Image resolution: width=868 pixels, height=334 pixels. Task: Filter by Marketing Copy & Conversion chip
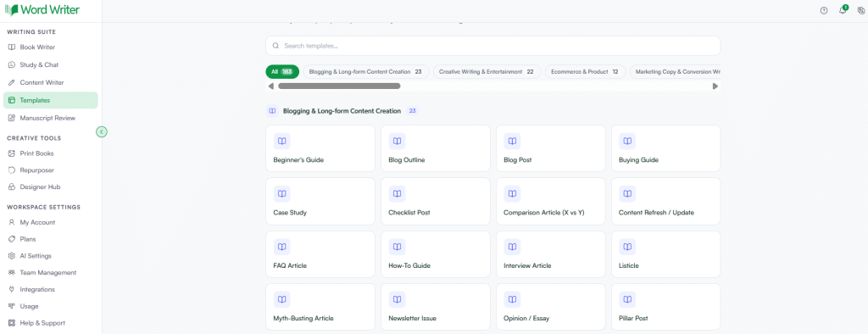coord(676,71)
